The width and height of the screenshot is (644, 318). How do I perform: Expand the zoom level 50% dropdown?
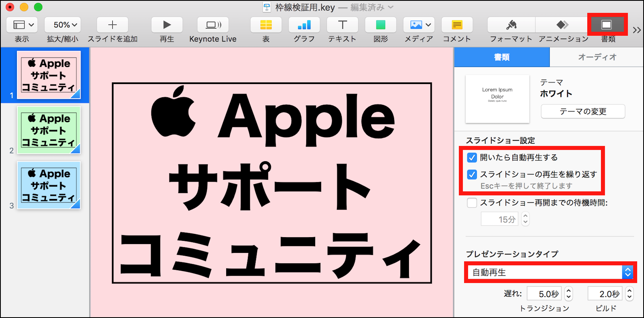tap(62, 25)
